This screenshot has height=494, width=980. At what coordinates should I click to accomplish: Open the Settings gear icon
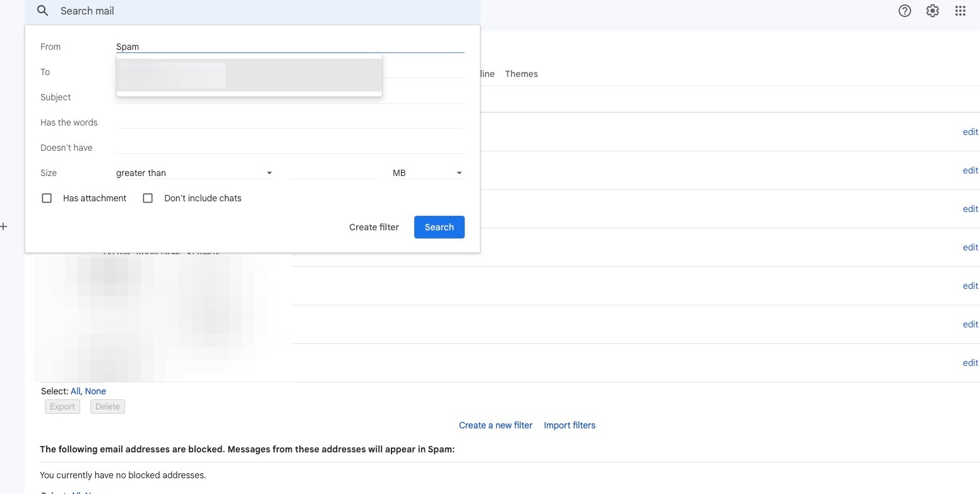pos(933,11)
